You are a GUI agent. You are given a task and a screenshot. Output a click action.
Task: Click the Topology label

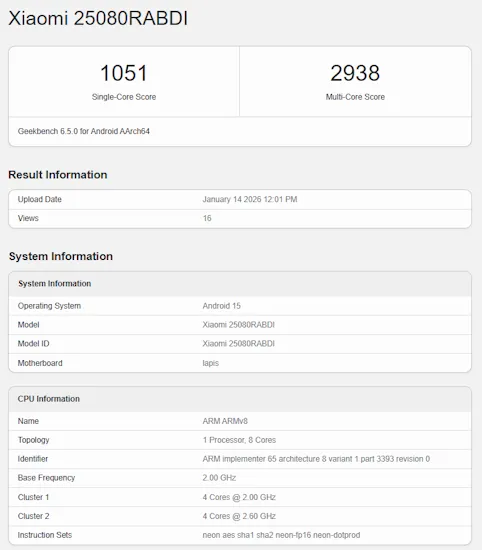point(33,440)
